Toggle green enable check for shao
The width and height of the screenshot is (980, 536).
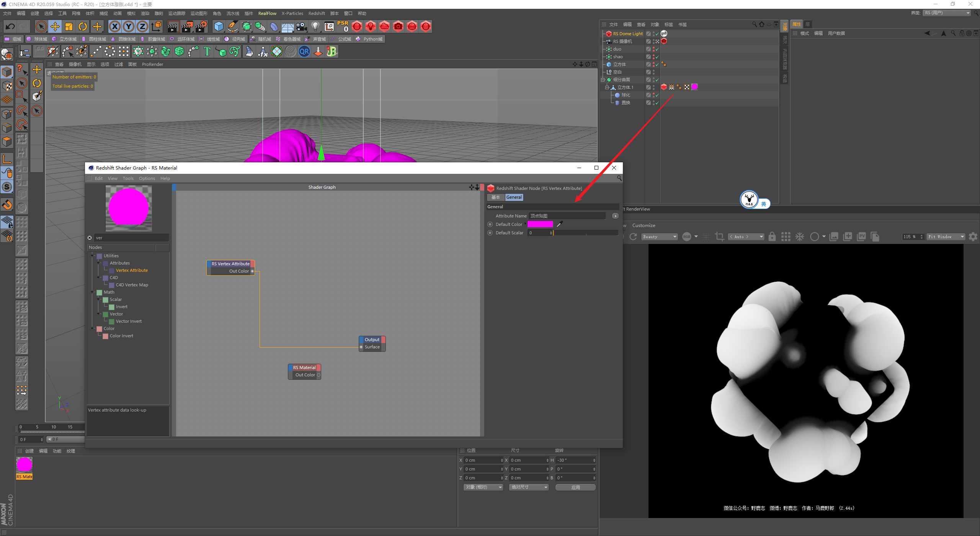[x=657, y=57]
